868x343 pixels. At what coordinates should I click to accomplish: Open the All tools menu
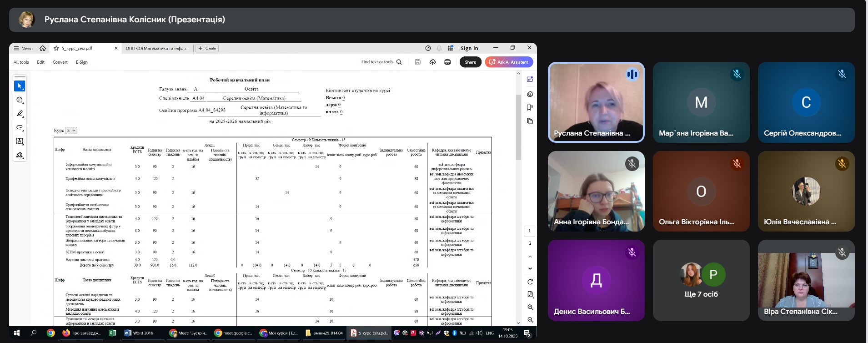tap(21, 62)
